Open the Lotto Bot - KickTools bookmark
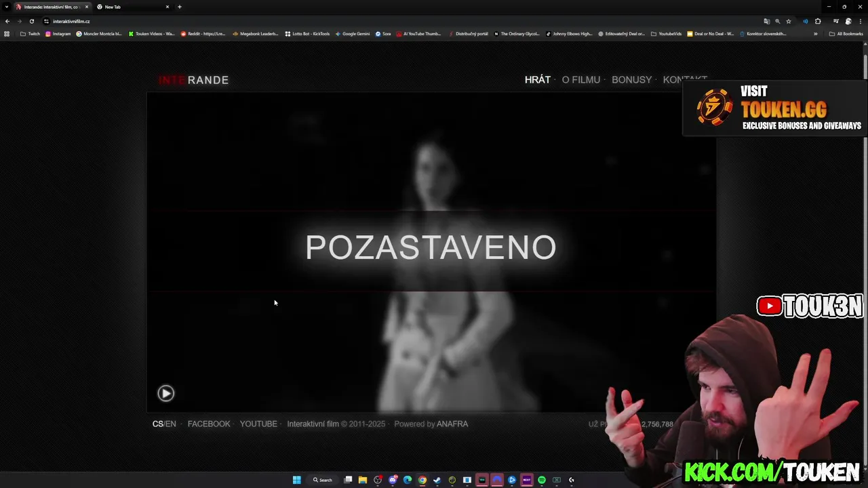The image size is (868, 488). [x=307, y=33]
